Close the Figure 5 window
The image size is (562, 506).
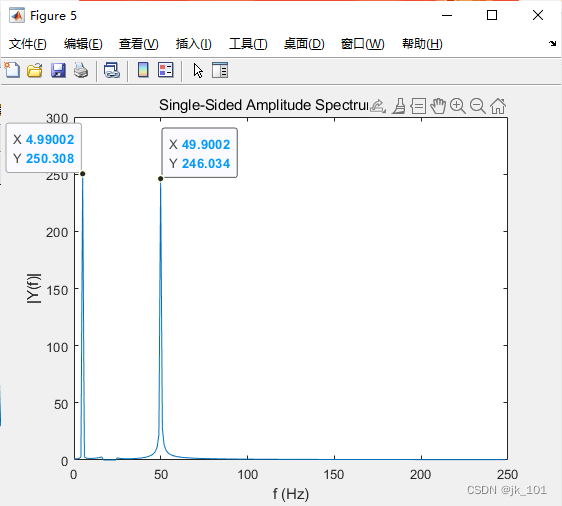[538, 15]
